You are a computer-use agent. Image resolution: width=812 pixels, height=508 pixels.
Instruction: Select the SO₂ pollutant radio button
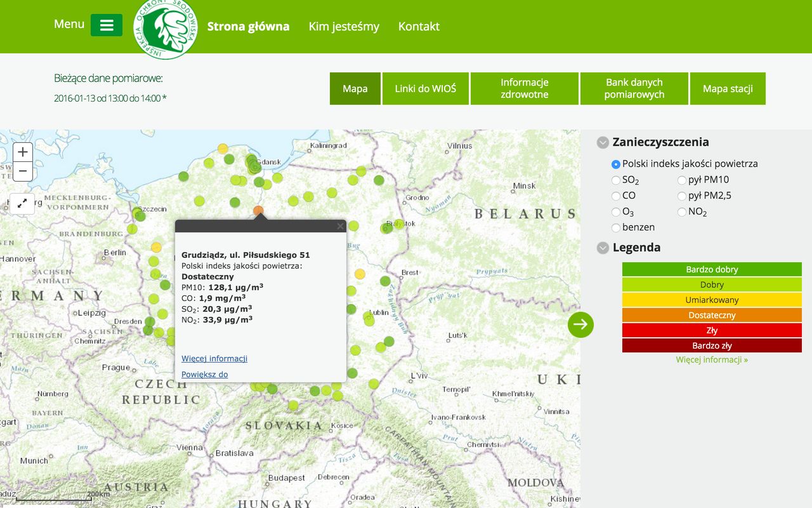click(616, 180)
